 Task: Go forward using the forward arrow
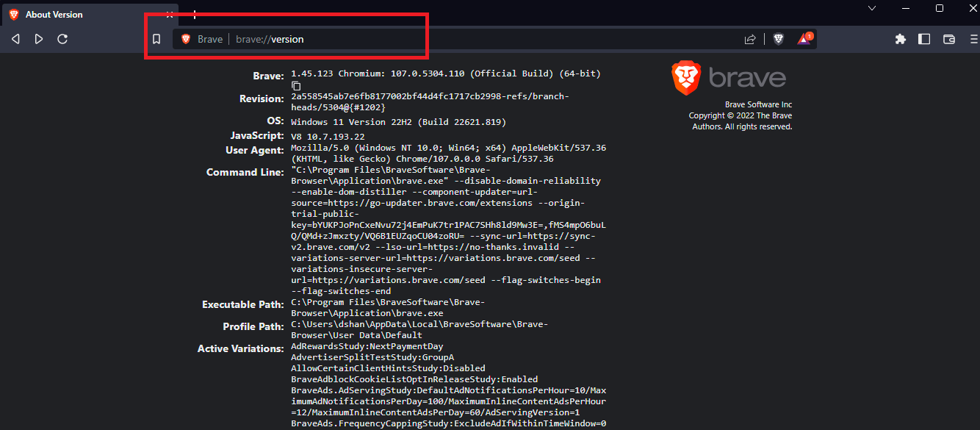pyautogui.click(x=39, y=39)
